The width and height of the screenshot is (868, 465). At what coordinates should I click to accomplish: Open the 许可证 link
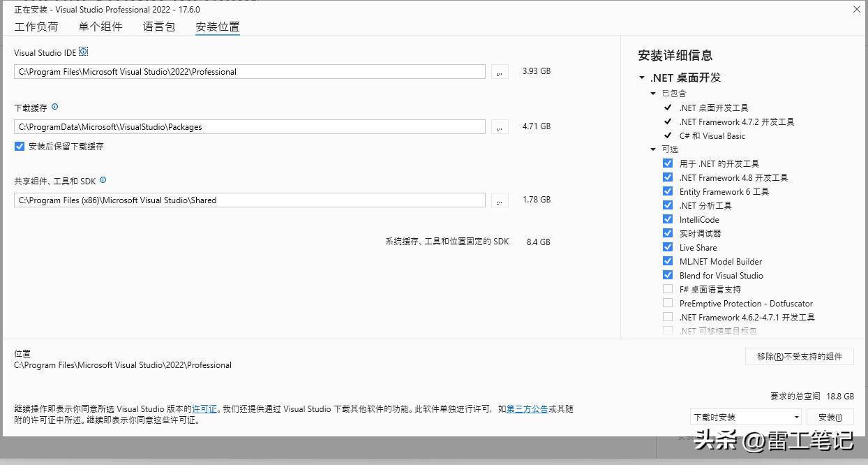pos(202,409)
